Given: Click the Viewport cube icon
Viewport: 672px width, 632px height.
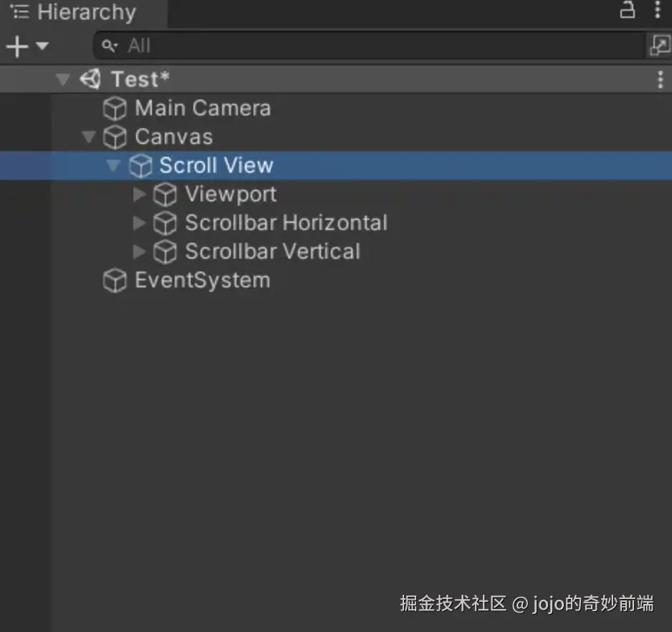Looking at the screenshot, I should pyautogui.click(x=165, y=194).
